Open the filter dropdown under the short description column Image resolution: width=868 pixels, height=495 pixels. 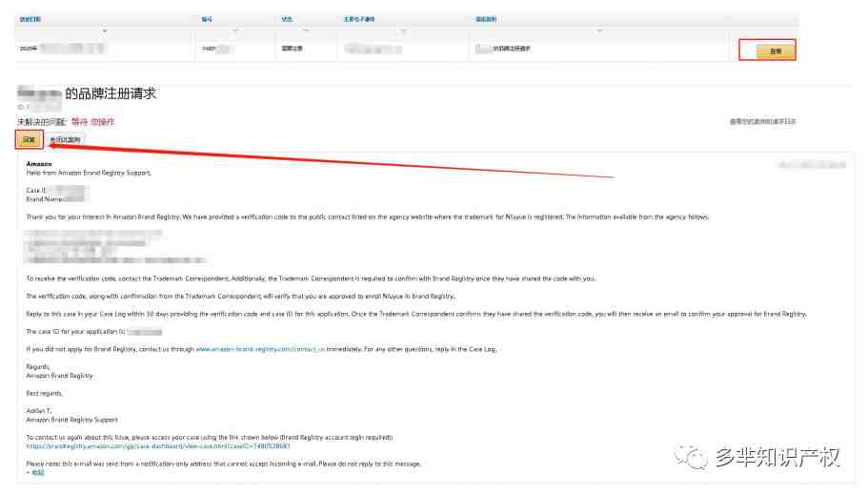coord(599,31)
